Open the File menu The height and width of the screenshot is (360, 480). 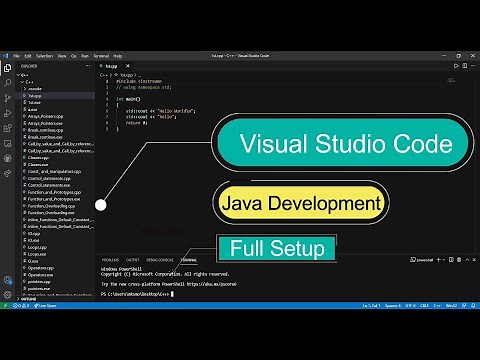tap(16, 56)
